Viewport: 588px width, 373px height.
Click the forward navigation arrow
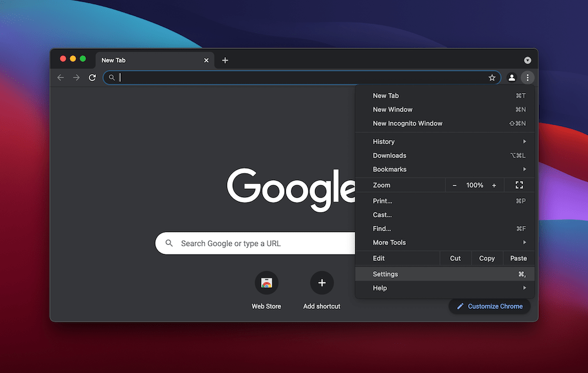pyautogui.click(x=76, y=77)
